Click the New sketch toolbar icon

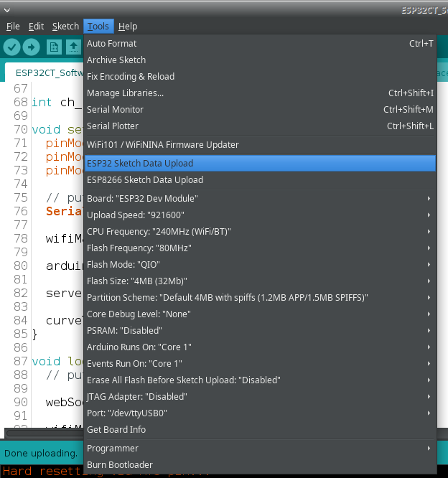tap(54, 47)
